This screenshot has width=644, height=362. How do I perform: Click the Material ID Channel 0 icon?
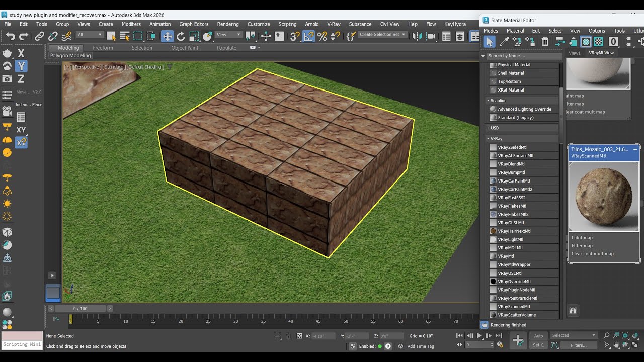(613, 42)
